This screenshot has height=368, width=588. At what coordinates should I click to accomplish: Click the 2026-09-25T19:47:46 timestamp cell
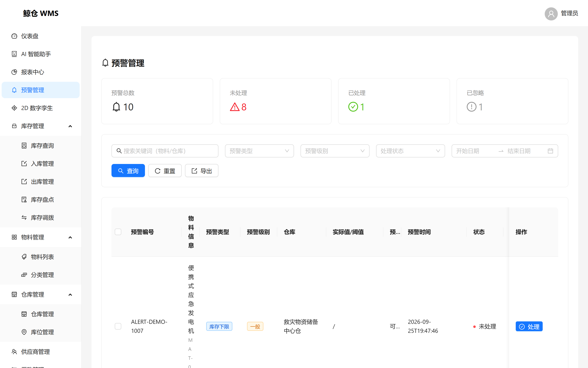423,326
